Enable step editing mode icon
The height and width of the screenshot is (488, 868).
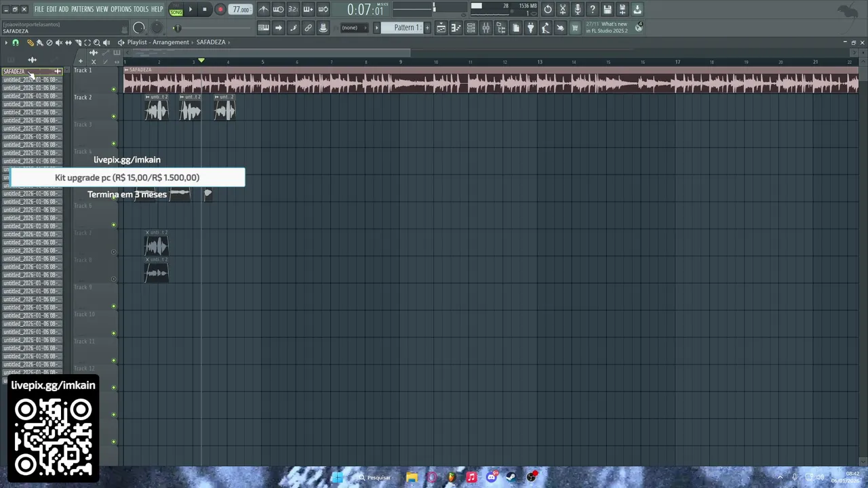pyautogui.click(x=293, y=28)
